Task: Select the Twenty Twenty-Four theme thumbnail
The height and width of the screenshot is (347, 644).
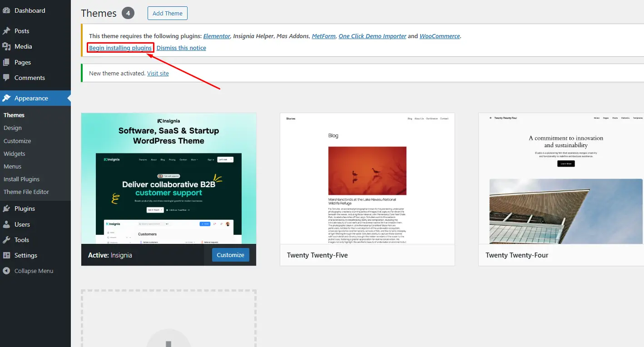Action: [x=561, y=178]
